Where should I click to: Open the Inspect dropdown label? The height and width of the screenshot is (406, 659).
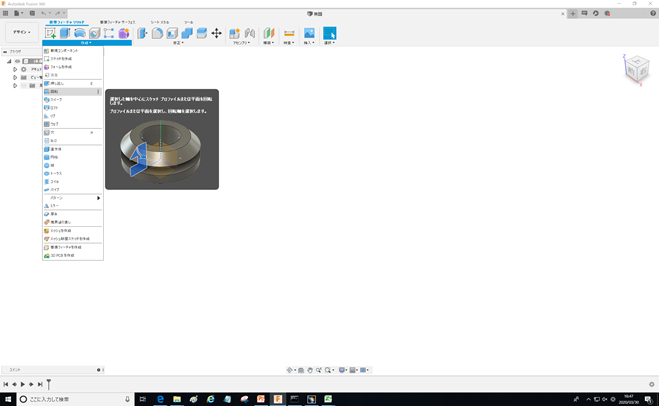[289, 43]
